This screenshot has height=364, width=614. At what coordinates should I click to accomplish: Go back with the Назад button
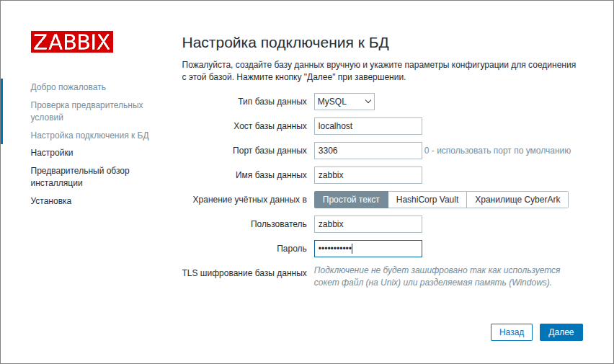point(512,332)
